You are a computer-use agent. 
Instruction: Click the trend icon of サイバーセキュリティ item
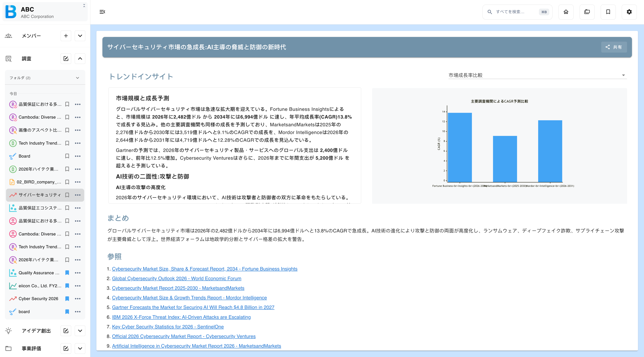[x=13, y=195]
